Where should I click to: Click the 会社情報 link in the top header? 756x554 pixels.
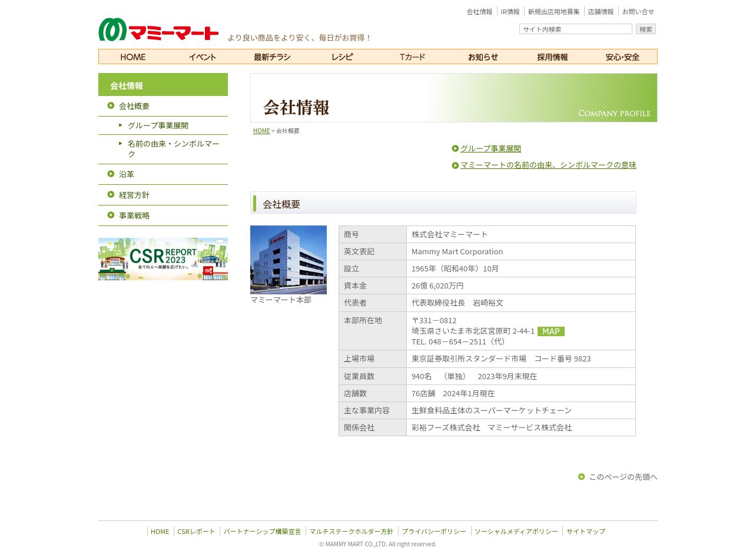479,12
